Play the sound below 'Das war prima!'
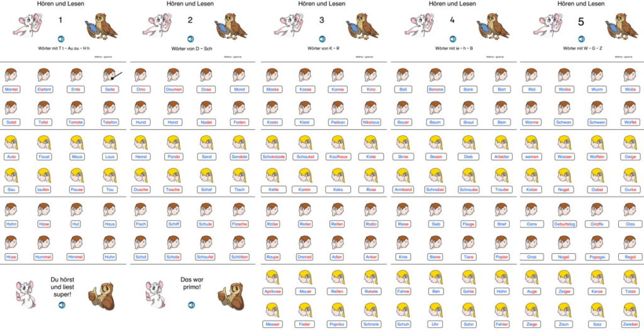Image resolution: width=644 pixels, height=331 pixels. 190,305
